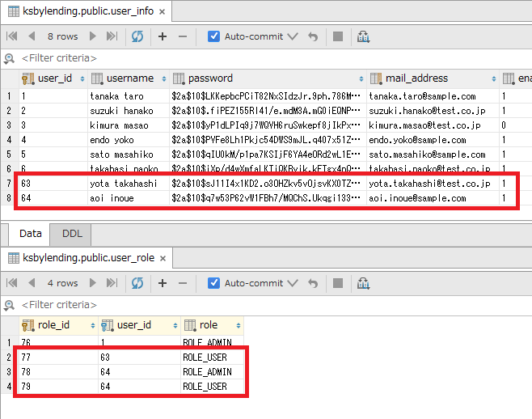Select the ksbylending.public.user_role tab
Screen dimensions: 532x419
[x=87, y=258]
